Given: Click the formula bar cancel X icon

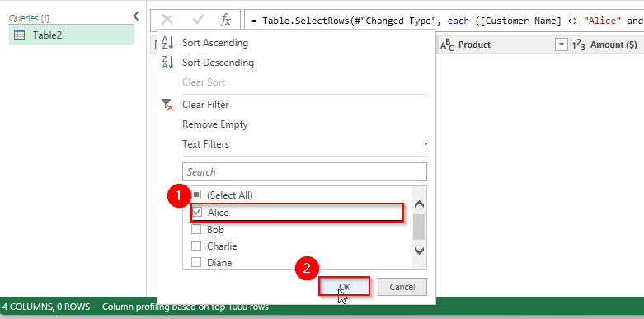Looking at the screenshot, I should 167,20.
